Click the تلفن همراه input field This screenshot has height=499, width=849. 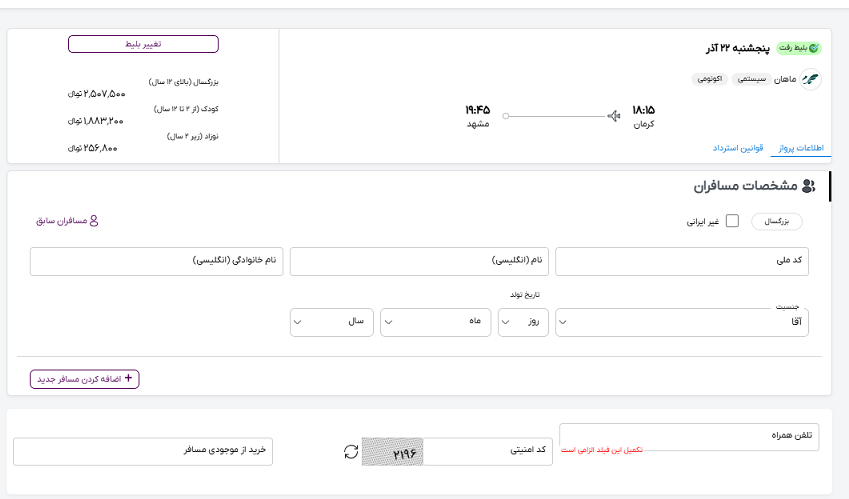tap(689, 437)
